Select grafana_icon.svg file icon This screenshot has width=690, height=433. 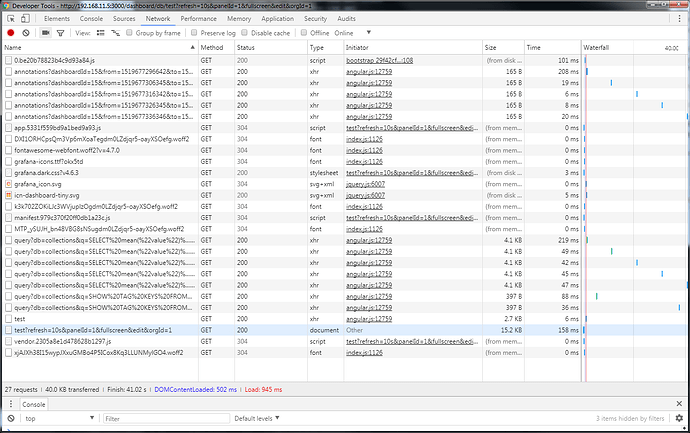[x=8, y=184]
